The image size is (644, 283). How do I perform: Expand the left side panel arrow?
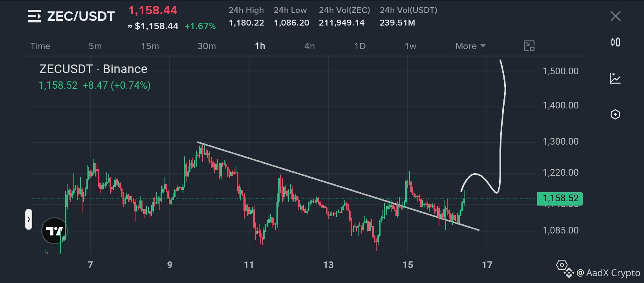click(29, 219)
